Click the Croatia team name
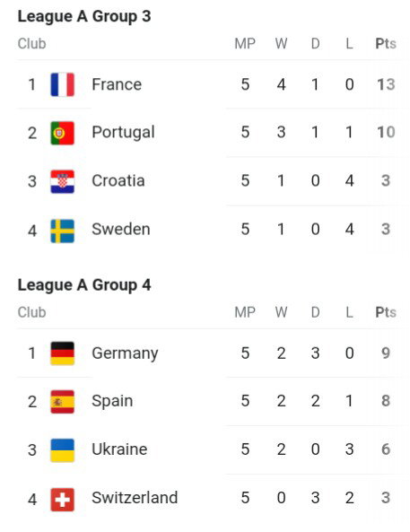 tap(118, 180)
